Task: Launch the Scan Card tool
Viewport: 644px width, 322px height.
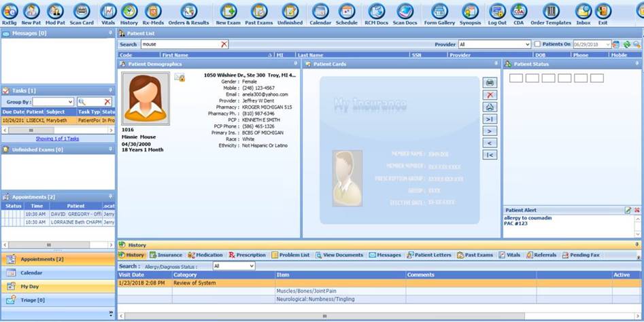Action: tap(82, 14)
